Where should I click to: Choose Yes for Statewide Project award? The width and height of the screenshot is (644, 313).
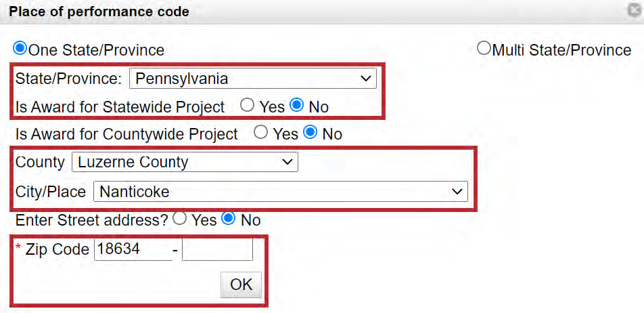pos(248,106)
